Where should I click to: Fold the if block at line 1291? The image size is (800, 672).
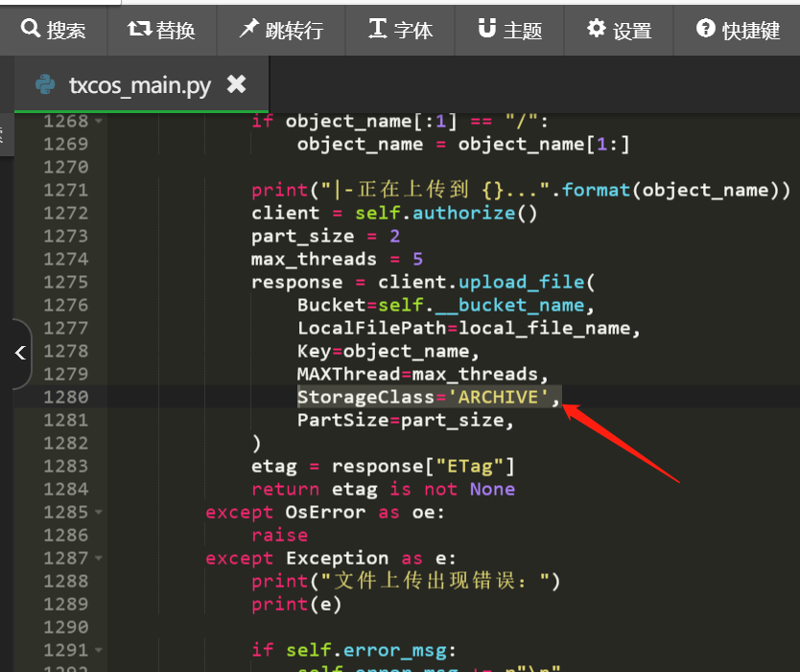pyautogui.click(x=99, y=650)
